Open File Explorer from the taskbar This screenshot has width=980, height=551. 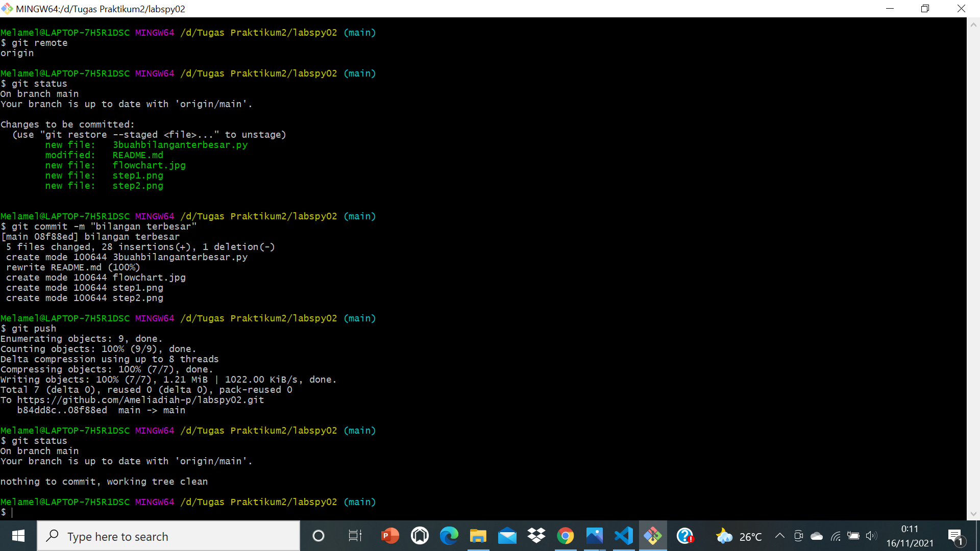478,536
